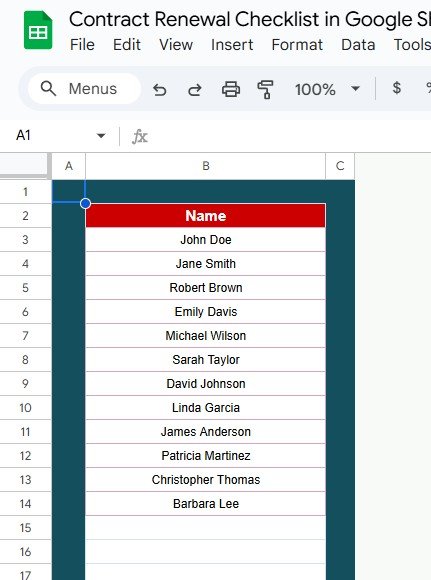Click the fx function icon
This screenshot has width=431, height=580.
(x=140, y=136)
